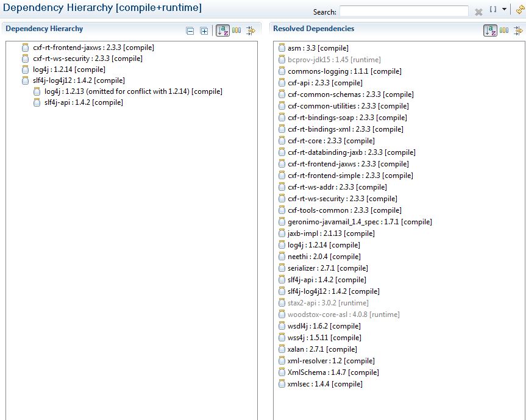This screenshot has height=420, width=526.
Task: Select log4j : 1.2.14 in hierarchy tree
Action: 69,69
